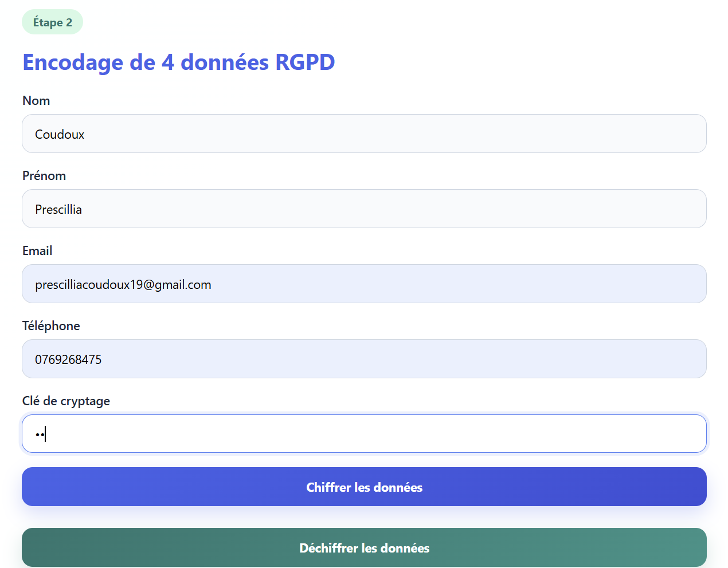Click Déchiffrer les données button
This screenshot has width=728, height=568.
coord(364,547)
